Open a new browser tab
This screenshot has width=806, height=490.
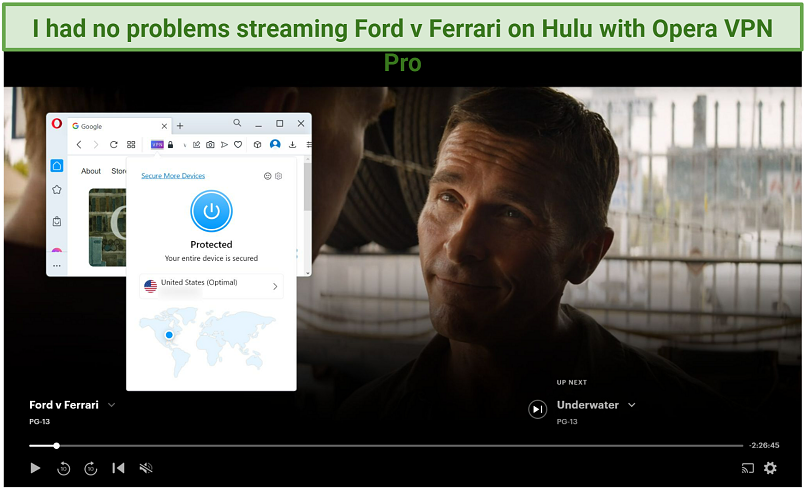(180, 126)
